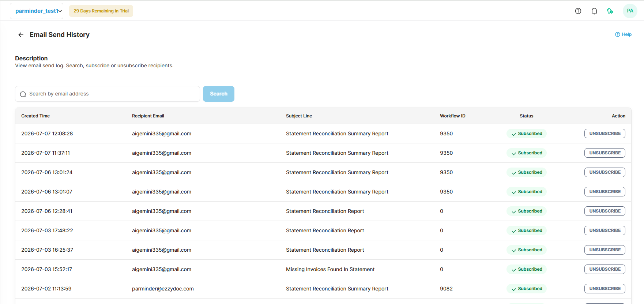The height and width of the screenshot is (304, 644).
Task: Click the Subscribed status for 2026-07-06 13:01:07
Action: coord(527,192)
